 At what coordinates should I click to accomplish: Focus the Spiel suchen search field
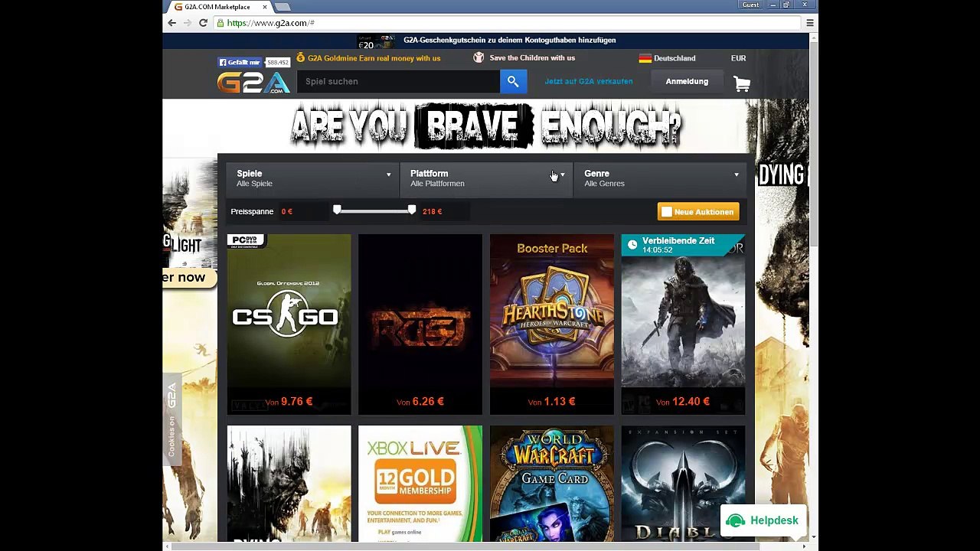tap(398, 81)
